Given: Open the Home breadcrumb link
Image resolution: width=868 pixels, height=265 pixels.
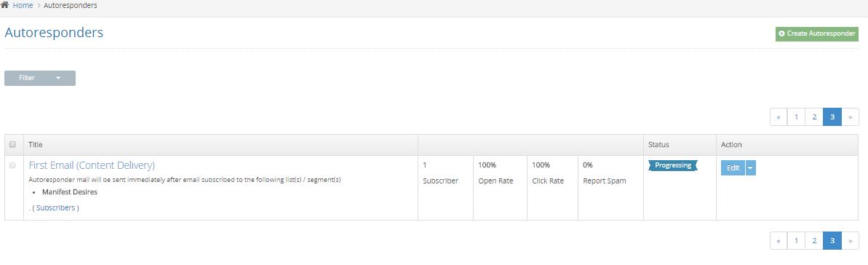Looking at the screenshot, I should coord(23,6).
